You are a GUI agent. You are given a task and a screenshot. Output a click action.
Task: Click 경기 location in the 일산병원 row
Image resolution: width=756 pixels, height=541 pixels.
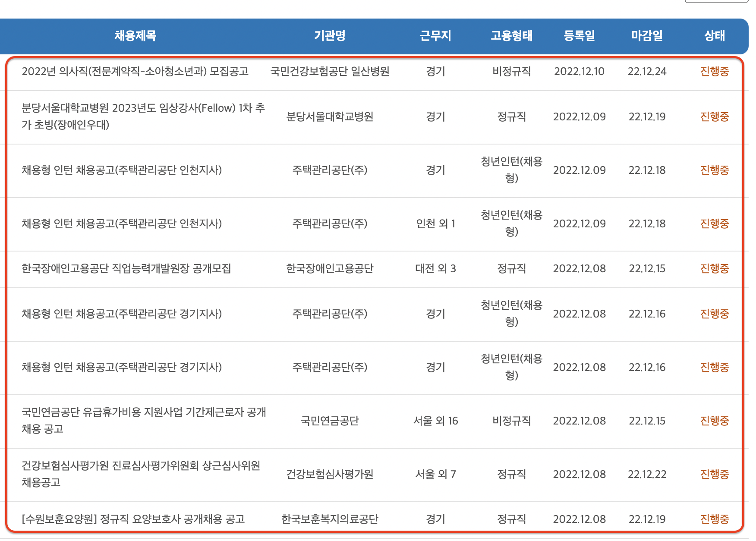[x=435, y=71]
